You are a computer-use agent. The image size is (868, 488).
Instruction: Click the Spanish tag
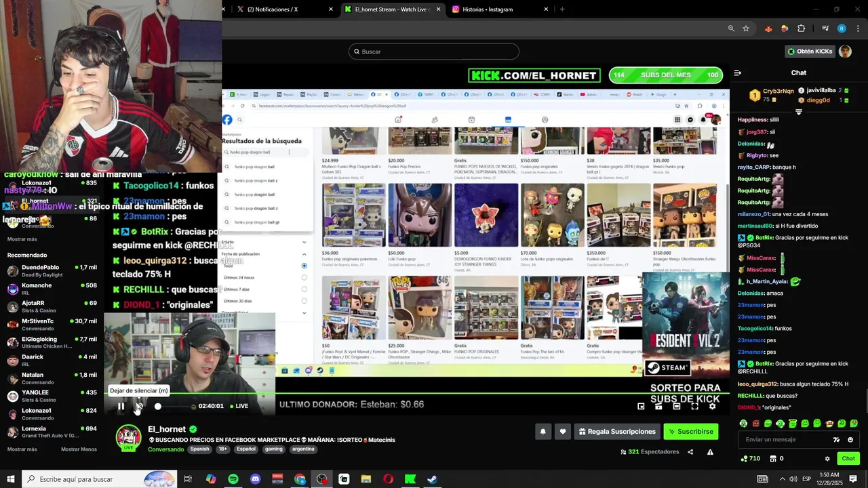tap(200, 449)
